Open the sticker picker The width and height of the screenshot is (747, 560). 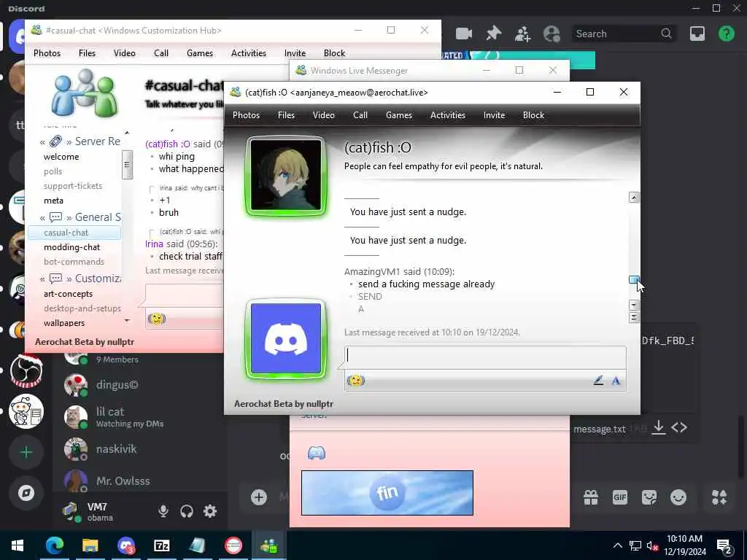point(649,497)
